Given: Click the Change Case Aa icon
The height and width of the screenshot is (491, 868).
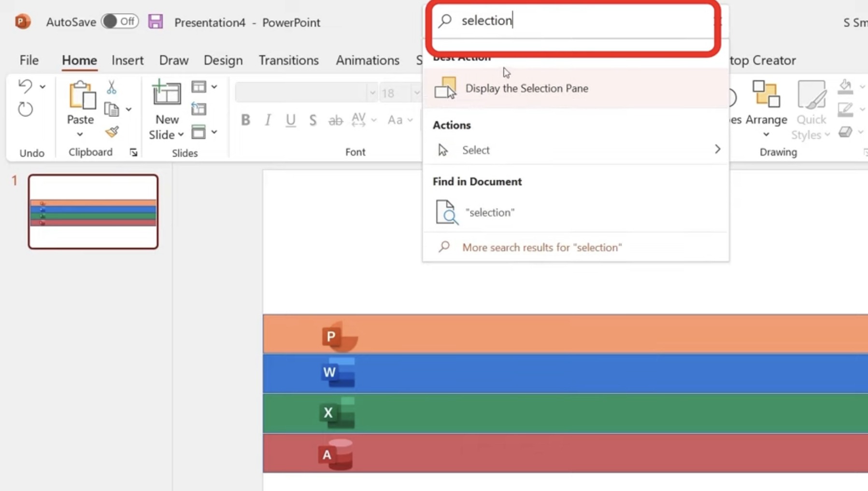Looking at the screenshot, I should tap(395, 120).
